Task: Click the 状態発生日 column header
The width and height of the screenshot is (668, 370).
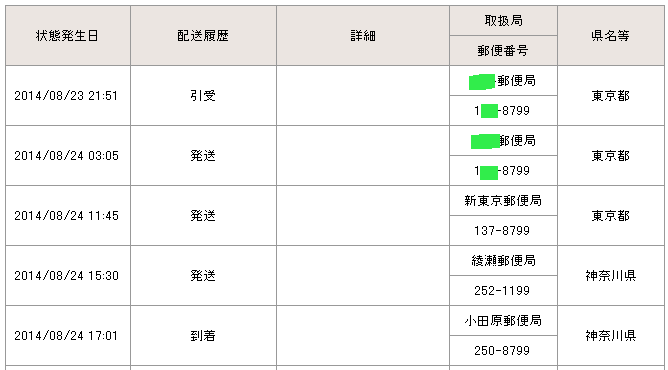Action: click(68, 36)
